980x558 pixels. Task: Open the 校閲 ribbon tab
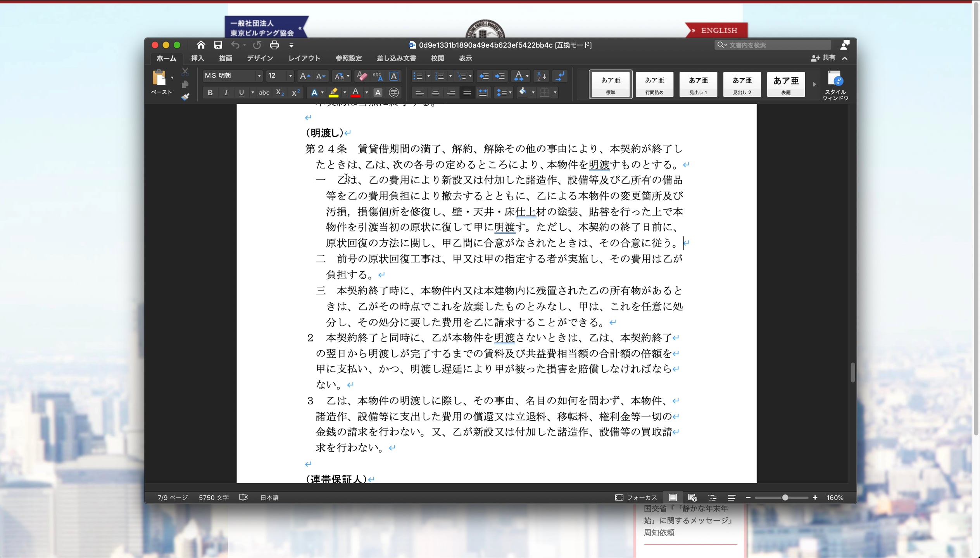tap(437, 58)
